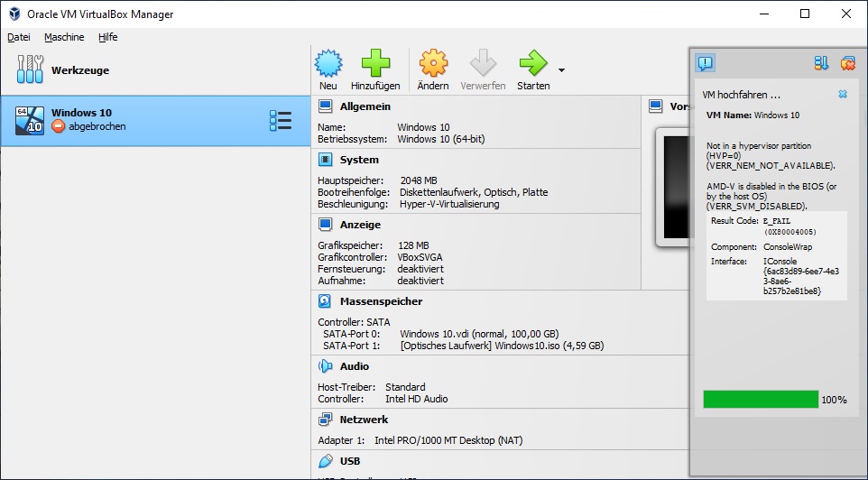Select the Windows 10 virtual machine entry

tap(155, 121)
